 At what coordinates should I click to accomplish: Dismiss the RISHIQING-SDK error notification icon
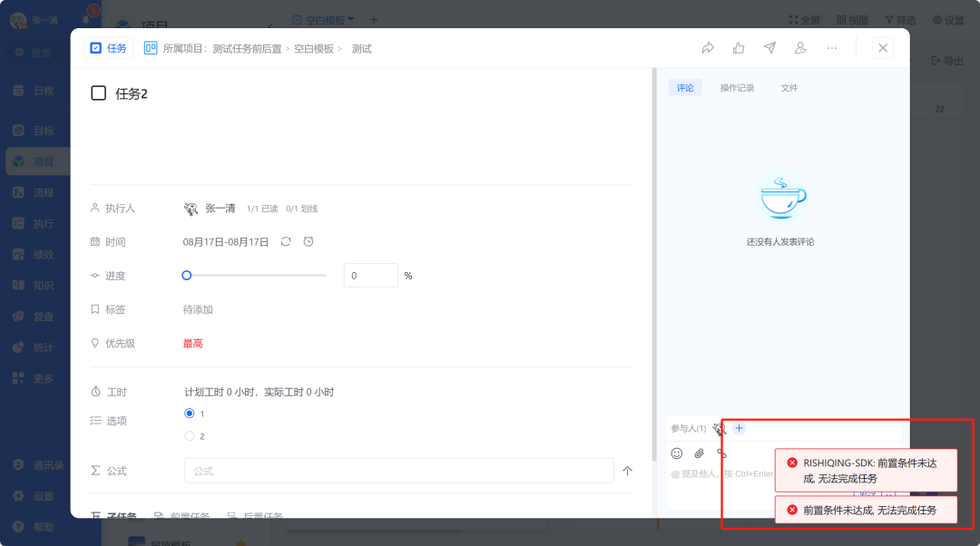coord(792,463)
